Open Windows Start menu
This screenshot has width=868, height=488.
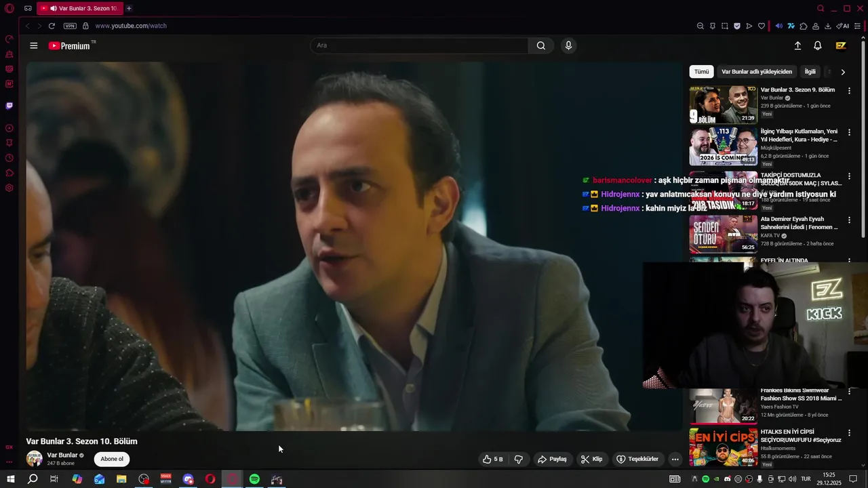coord(10,479)
